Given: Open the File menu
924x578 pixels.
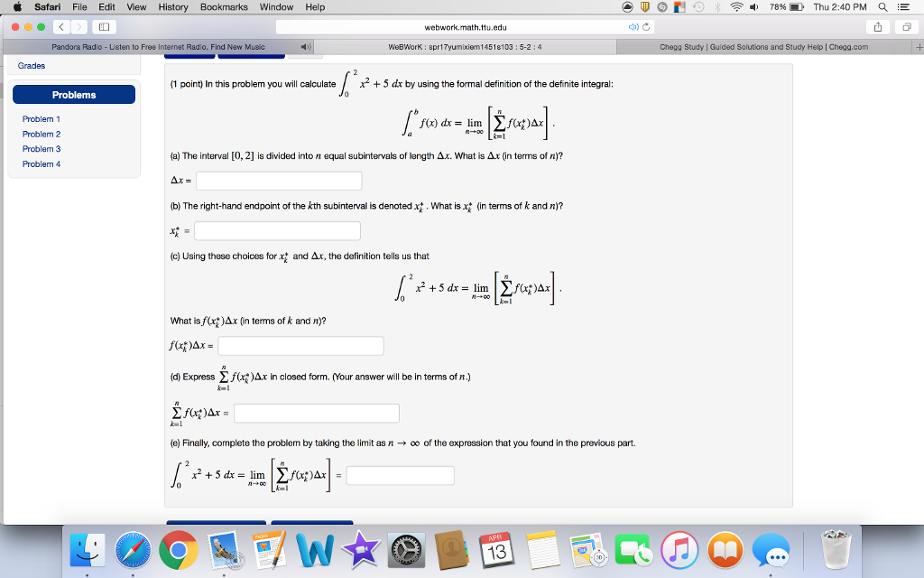Looking at the screenshot, I should [79, 7].
